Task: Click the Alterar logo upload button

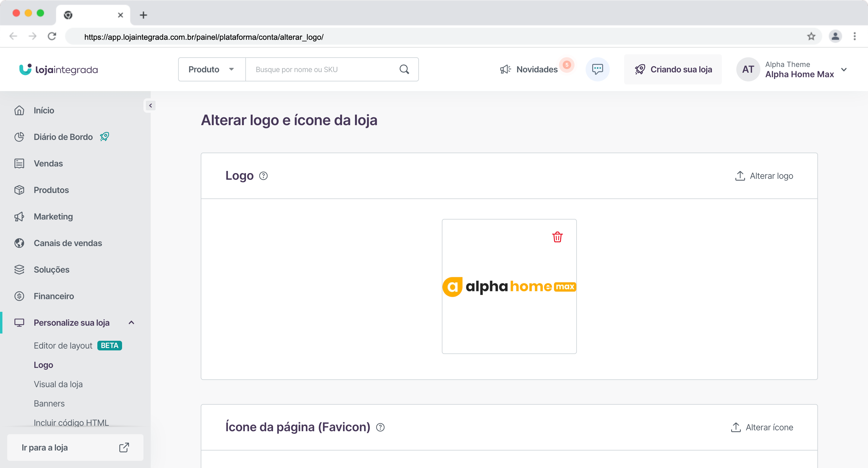Action: (764, 176)
